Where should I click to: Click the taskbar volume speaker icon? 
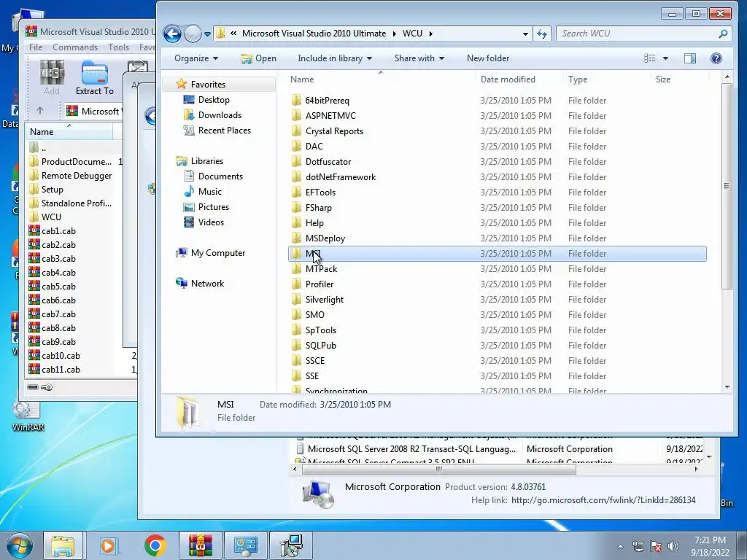673,546
